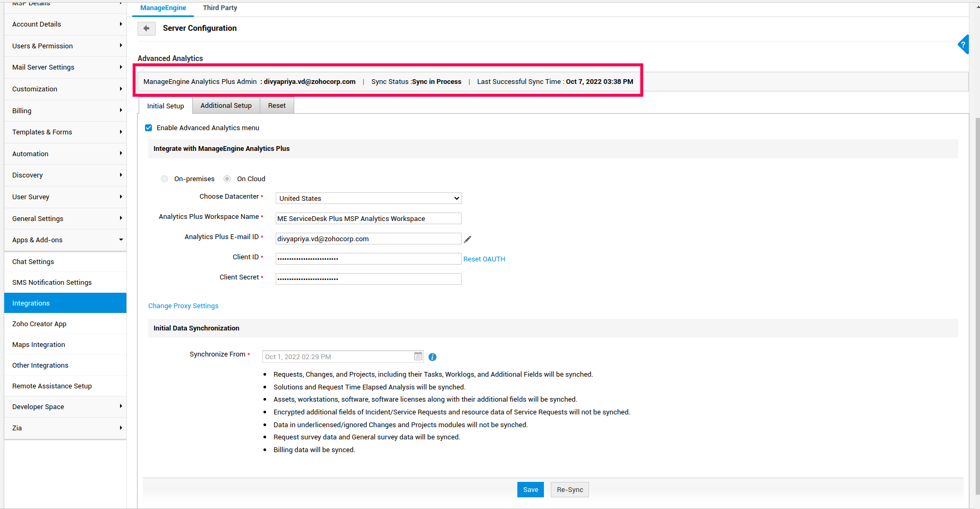The image size is (980, 509).
Task: Select Integrations in the sidebar
Action: click(65, 303)
